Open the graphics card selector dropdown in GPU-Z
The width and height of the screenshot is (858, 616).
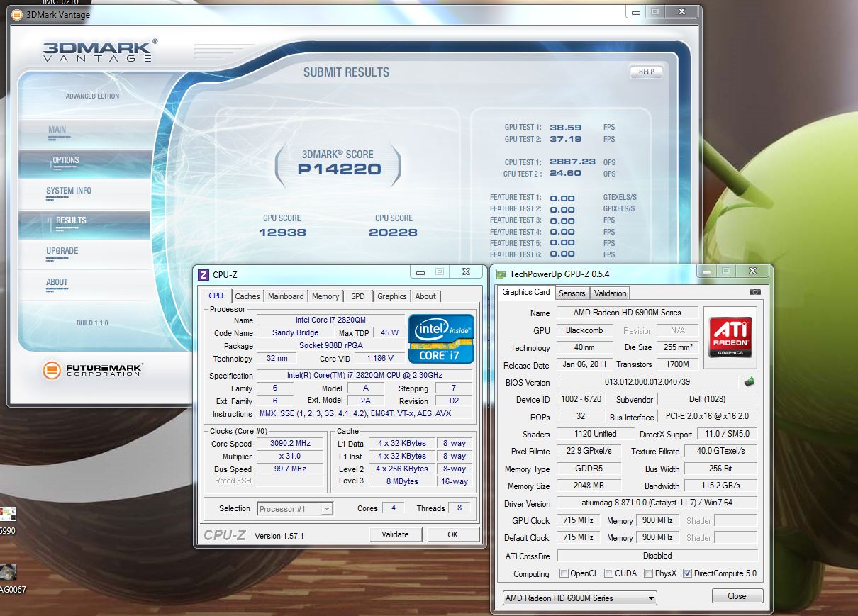(x=579, y=598)
